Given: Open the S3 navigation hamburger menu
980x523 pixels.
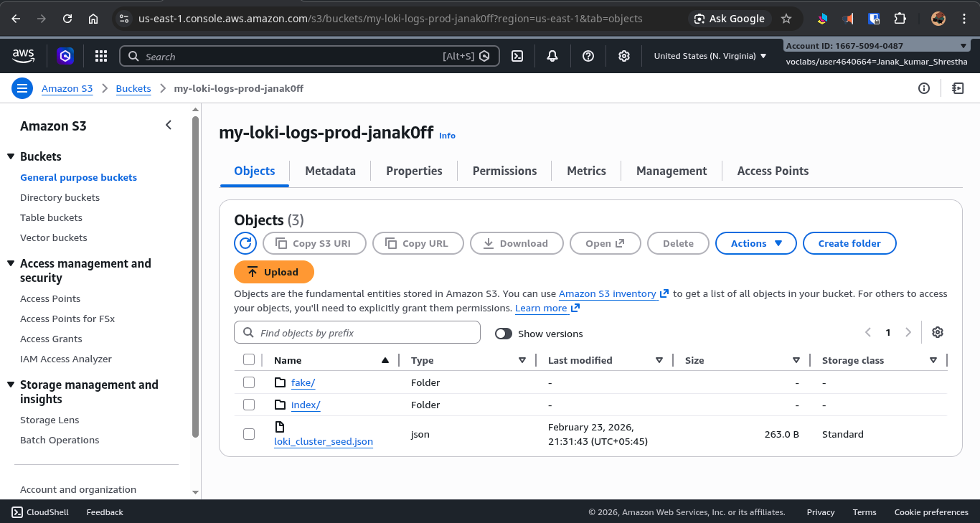Looking at the screenshot, I should click(22, 88).
